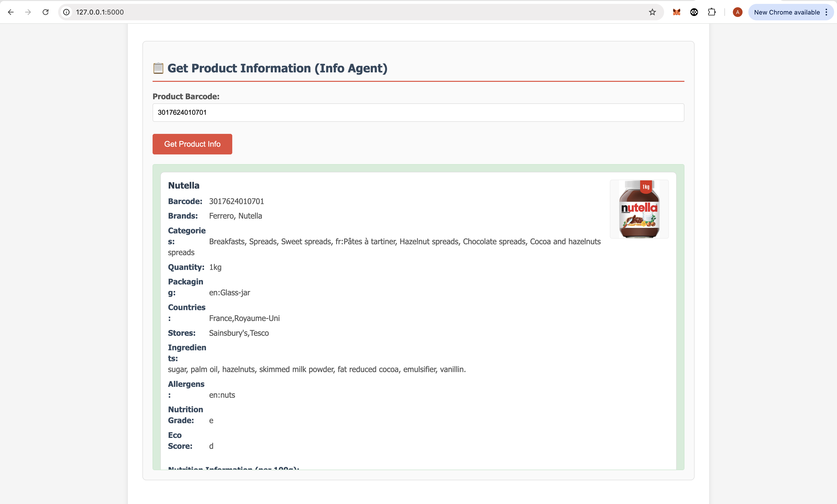Open the round black extension icon beside MetaMask
This screenshot has width=837, height=504.
pyautogui.click(x=694, y=12)
